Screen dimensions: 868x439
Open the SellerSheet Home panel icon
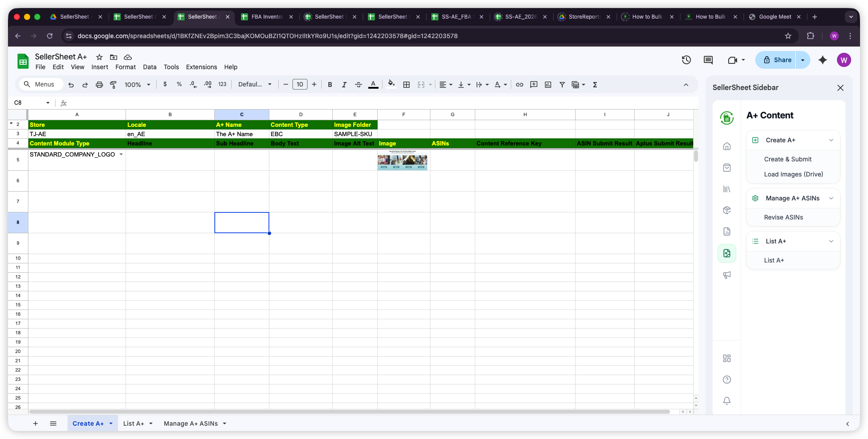tap(726, 146)
